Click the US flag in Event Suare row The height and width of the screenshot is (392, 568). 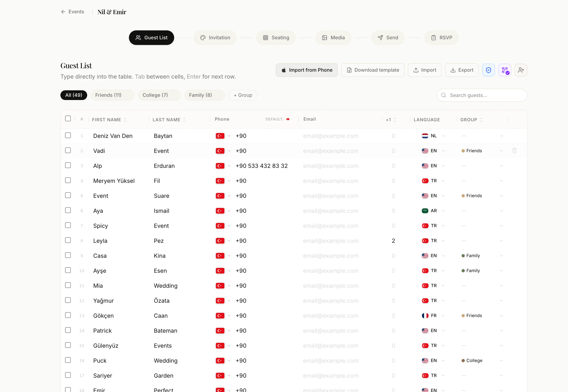click(x=425, y=196)
